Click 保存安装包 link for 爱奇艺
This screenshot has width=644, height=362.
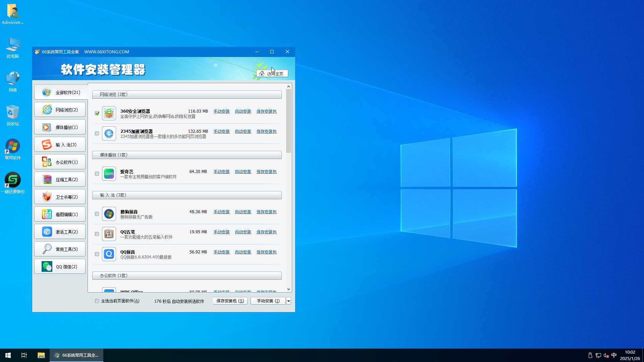266,172
